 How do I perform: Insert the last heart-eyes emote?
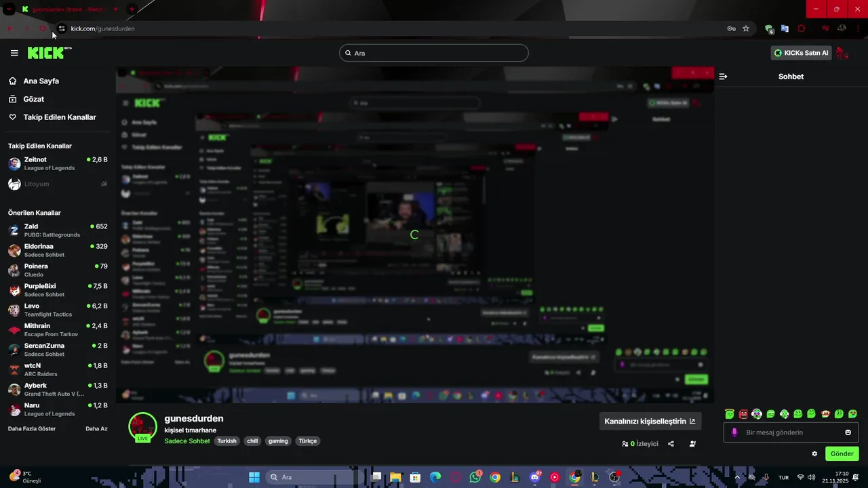[853, 414]
